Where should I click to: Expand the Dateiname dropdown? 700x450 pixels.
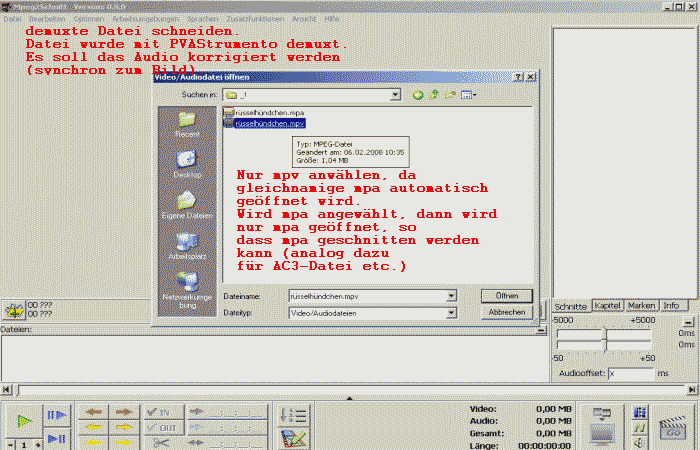point(452,296)
